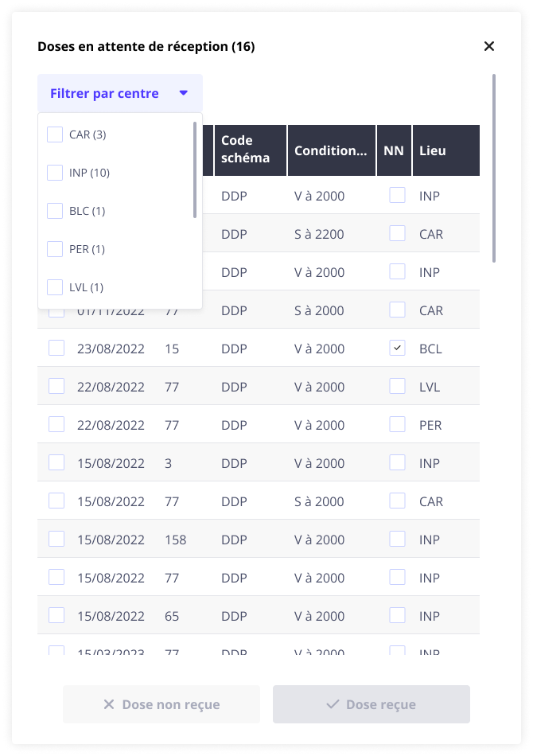This screenshot has height=756, width=533.
Task: Tick the BLC (1) centre filter
Action: tap(55, 211)
